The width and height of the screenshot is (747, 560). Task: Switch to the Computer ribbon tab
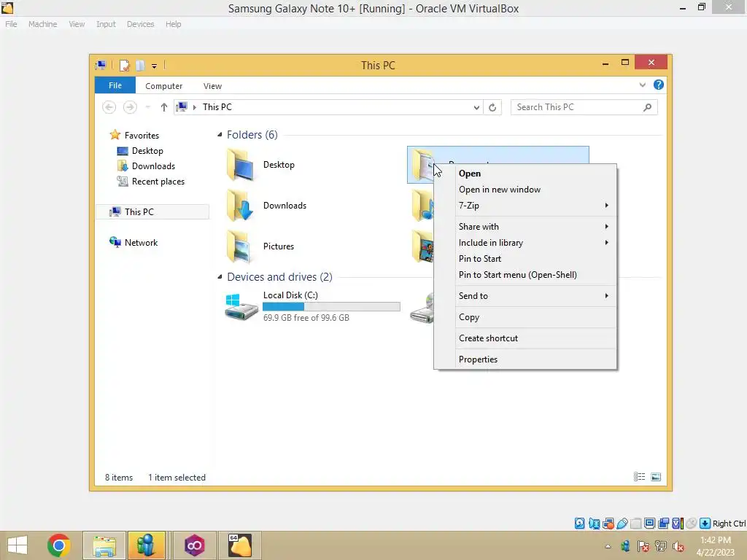tap(164, 86)
